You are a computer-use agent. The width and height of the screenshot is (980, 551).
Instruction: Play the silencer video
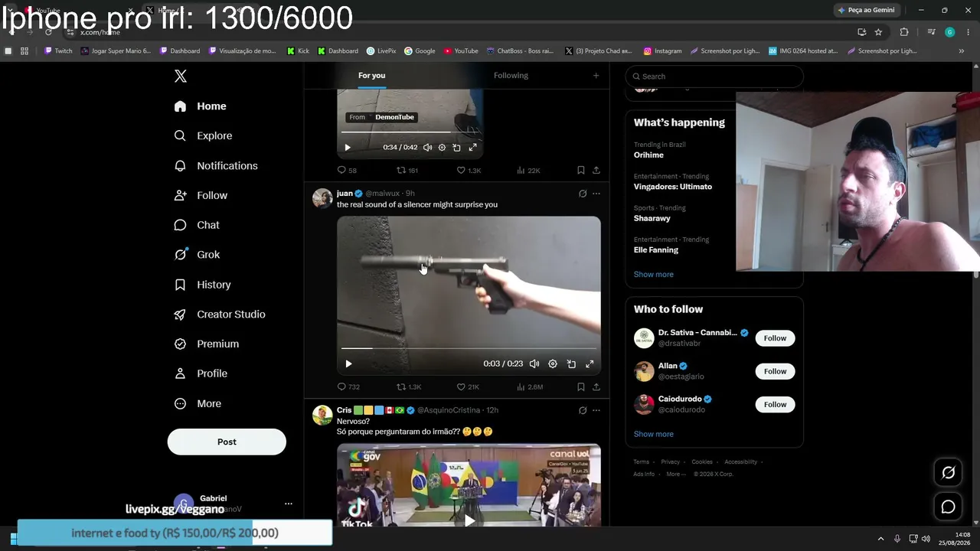point(348,364)
